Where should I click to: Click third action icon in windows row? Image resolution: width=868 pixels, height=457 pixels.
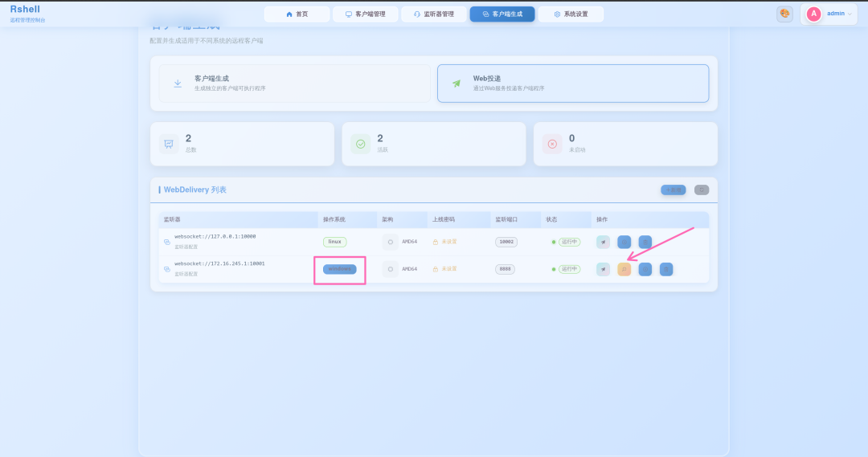tap(645, 269)
